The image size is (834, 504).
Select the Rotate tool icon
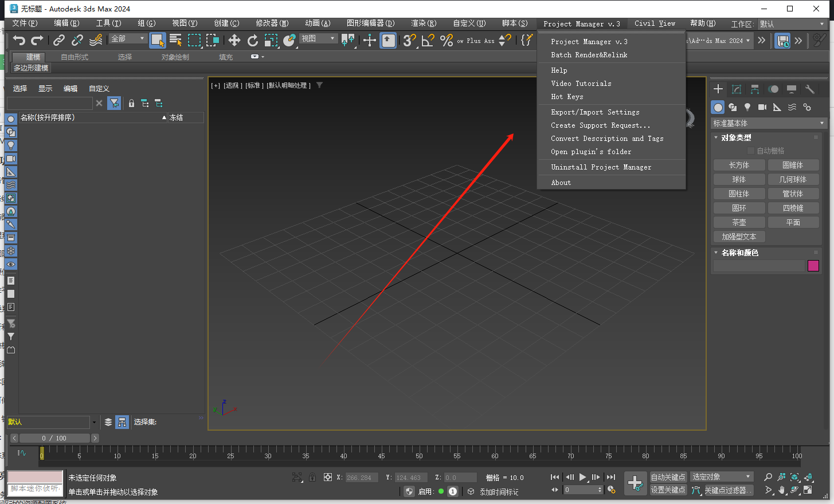pos(253,40)
